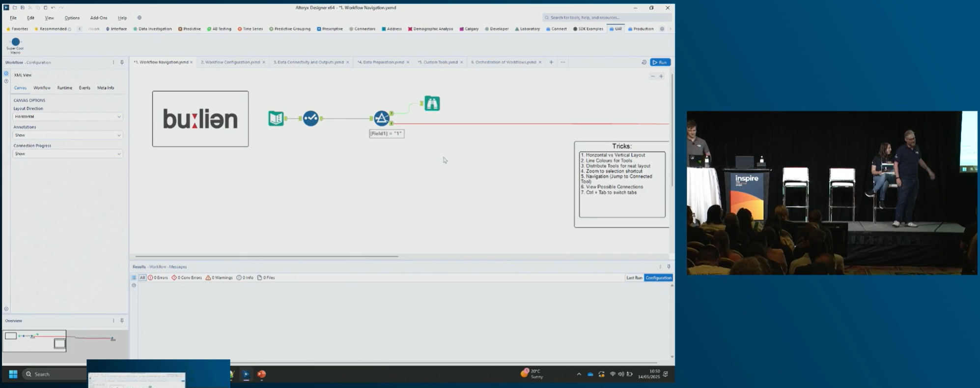Viewport: 980px width, 388px height.
Task: Open the Add-Ons menu
Action: tap(99, 18)
